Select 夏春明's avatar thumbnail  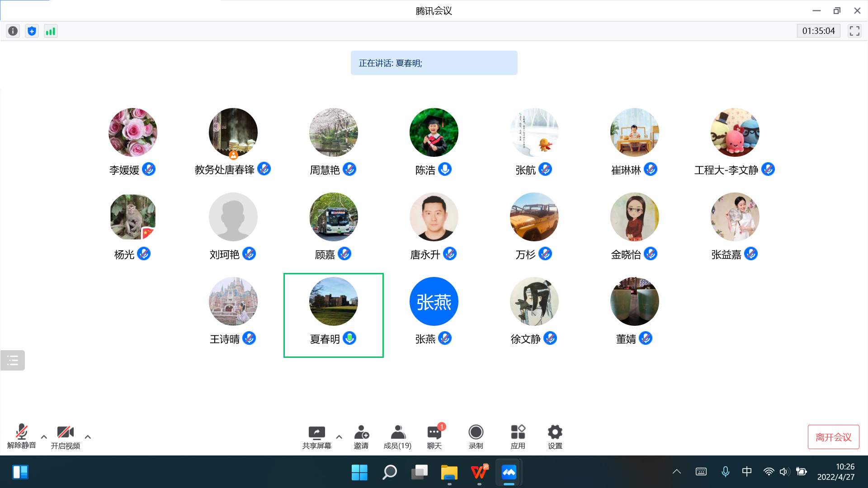(x=334, y=301)
